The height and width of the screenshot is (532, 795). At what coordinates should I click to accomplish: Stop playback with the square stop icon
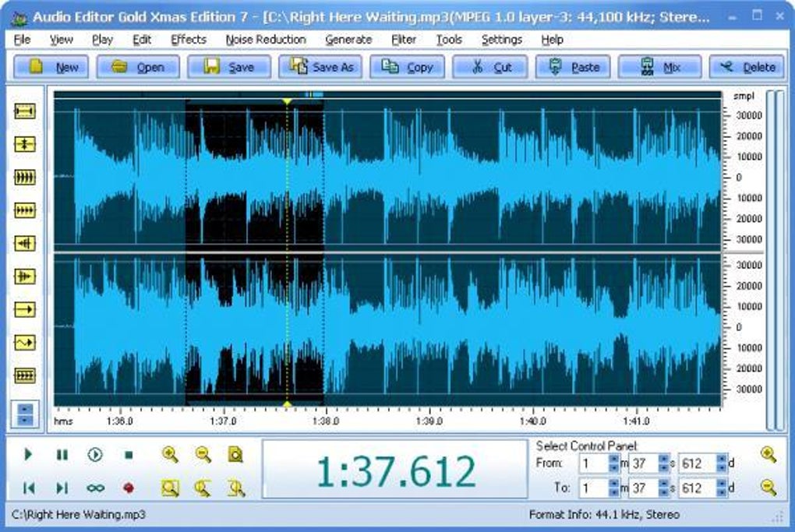point(129,455)
